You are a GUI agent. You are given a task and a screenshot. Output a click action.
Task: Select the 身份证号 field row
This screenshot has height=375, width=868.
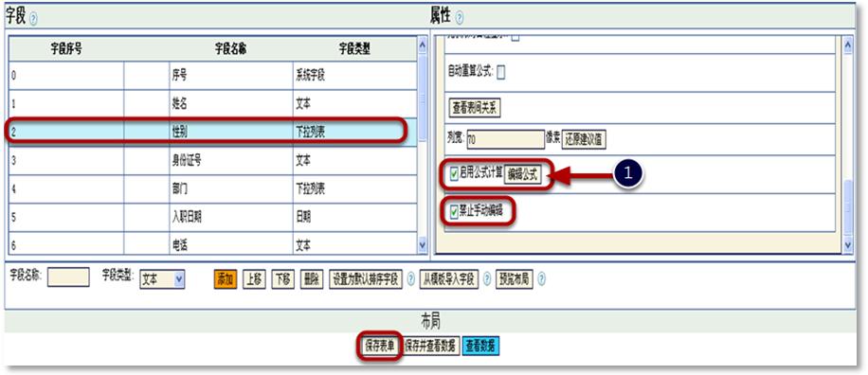point(212,161)
